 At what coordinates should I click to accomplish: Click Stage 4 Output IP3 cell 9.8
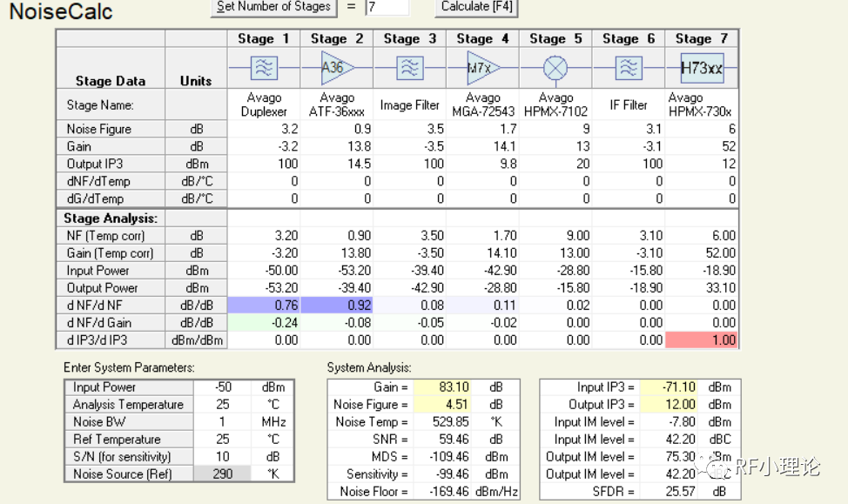482,164
